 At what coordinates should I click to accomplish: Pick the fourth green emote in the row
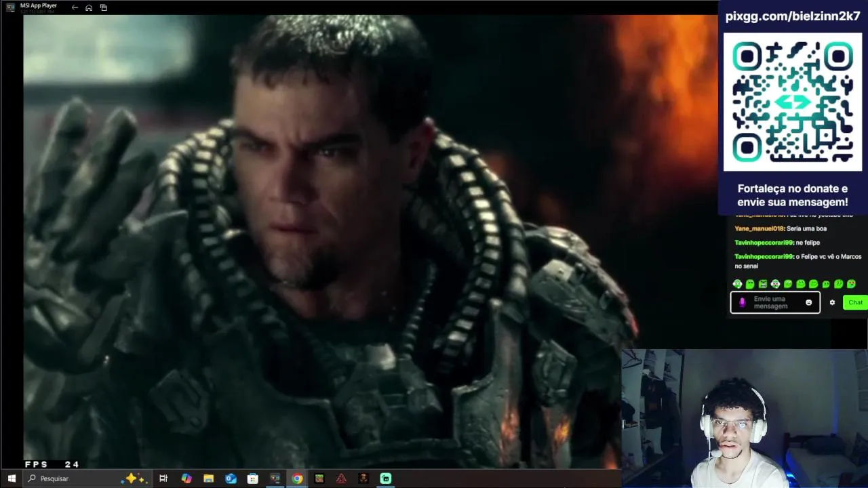point(775,284)
